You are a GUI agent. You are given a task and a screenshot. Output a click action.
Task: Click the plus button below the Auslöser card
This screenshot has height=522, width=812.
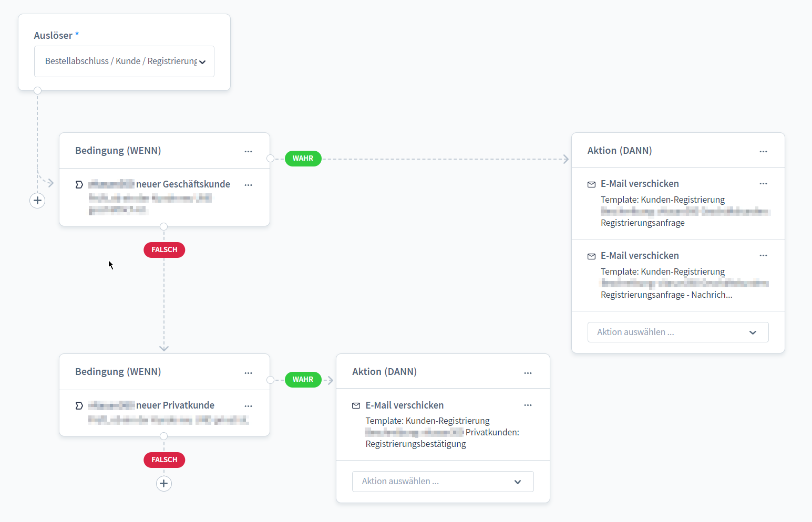click(x=37, y=201)
